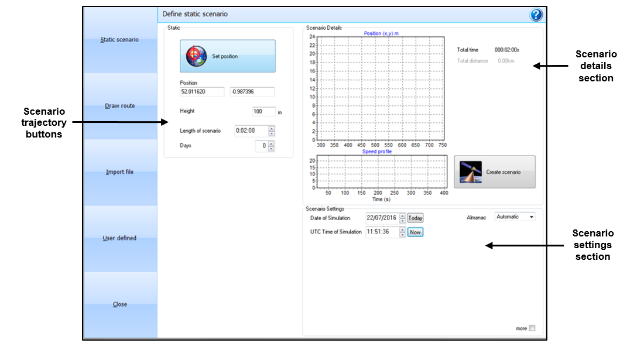This screenshot has height=350, width=644.
Task: Select the Import file option
Action: [119, 172]
